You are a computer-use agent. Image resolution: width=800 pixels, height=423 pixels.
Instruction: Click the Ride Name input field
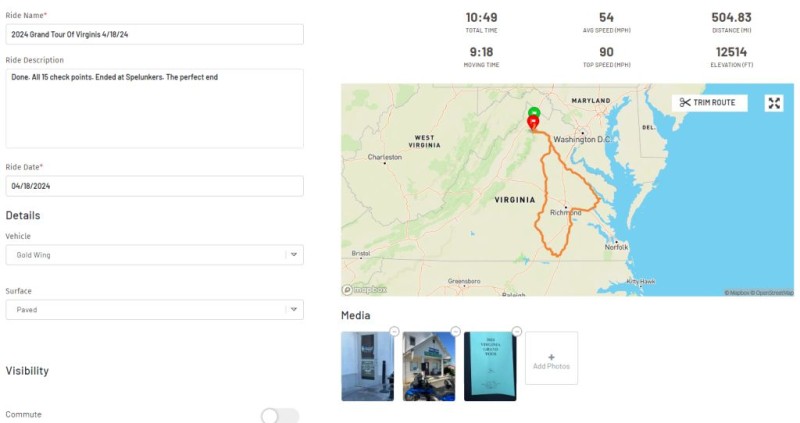point(154,34)
